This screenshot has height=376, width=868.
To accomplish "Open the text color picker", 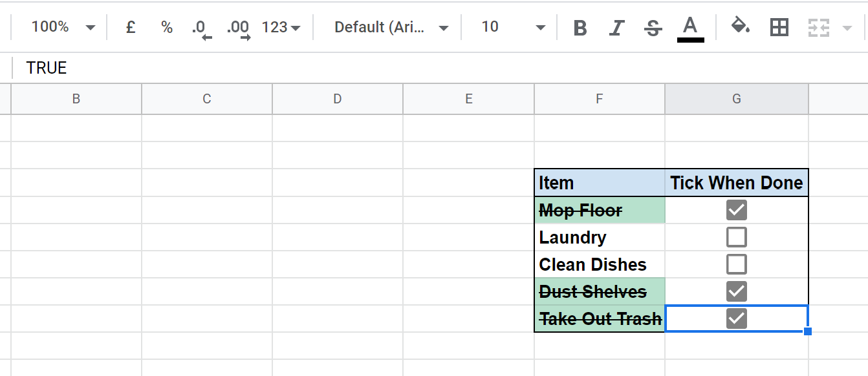I will 689,27.
